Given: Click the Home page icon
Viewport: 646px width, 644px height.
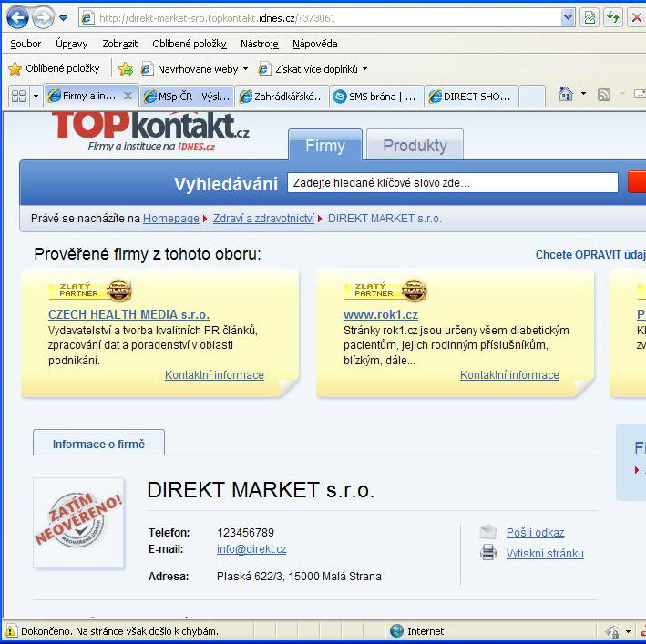Looking at the screenshot, I should pyautogui.click(x=566, y=95).
